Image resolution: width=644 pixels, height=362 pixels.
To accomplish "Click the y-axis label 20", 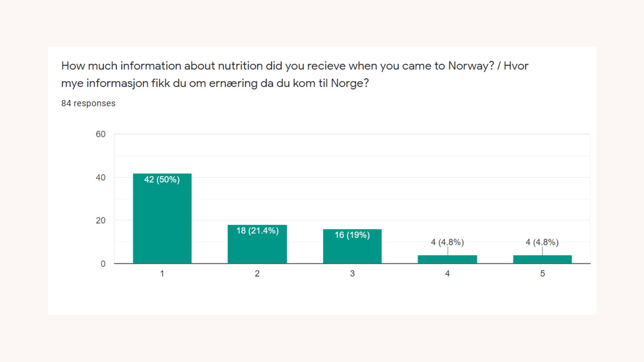I will pyautogui.click(x=101, y=221).
